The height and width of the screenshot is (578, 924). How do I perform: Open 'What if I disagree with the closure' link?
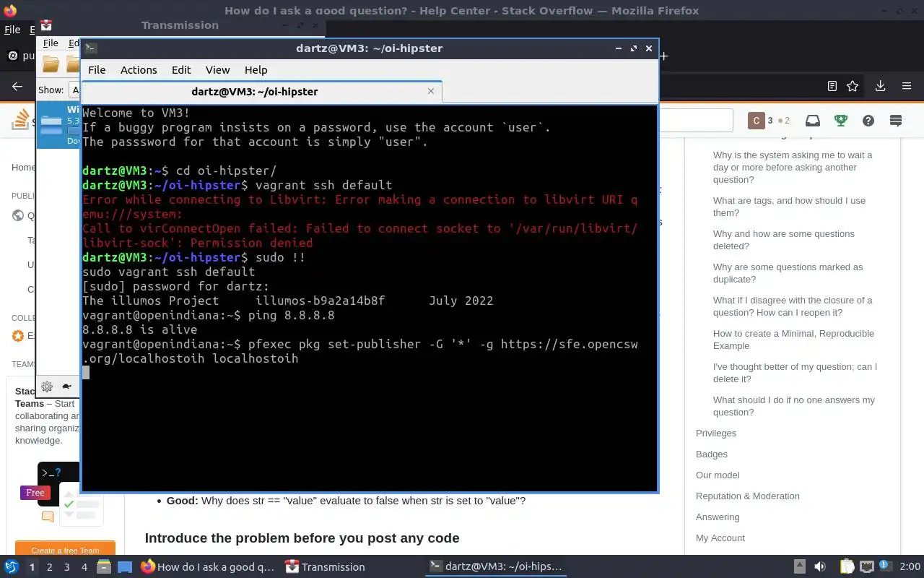pos(793,306)
